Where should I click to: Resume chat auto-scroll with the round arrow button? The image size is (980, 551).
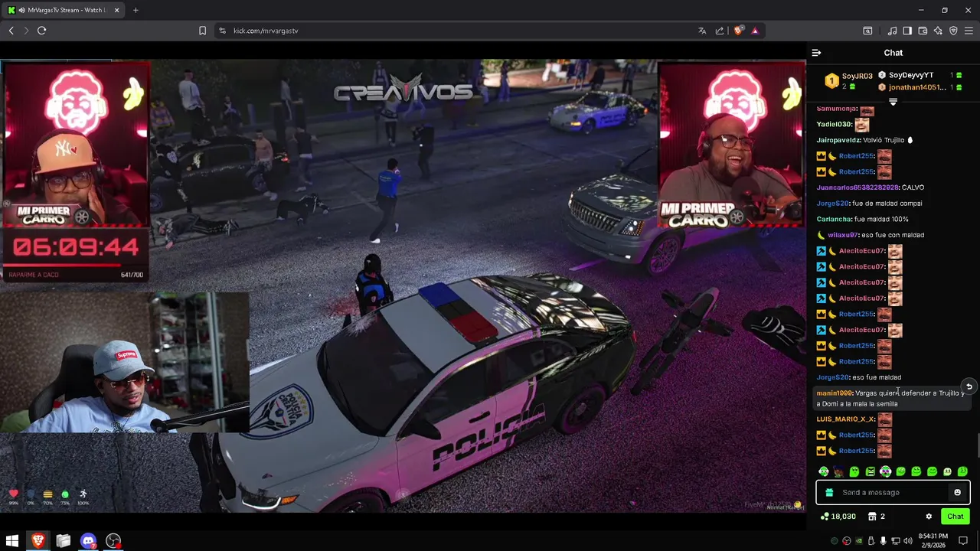pyautogui.click(x=969, y=386)
